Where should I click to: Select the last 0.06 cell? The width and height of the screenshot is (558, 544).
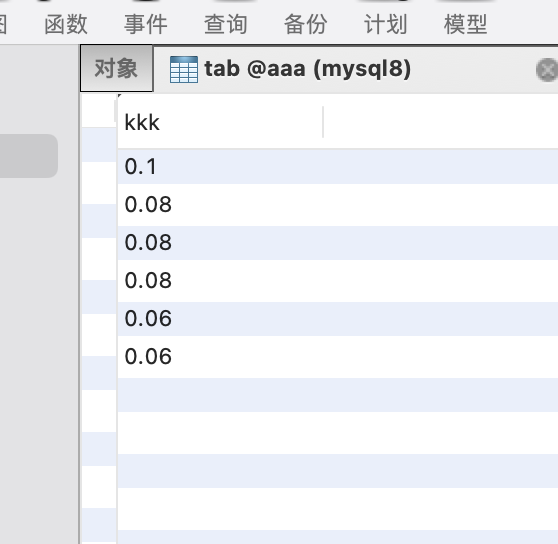click(x=338, y=357)
